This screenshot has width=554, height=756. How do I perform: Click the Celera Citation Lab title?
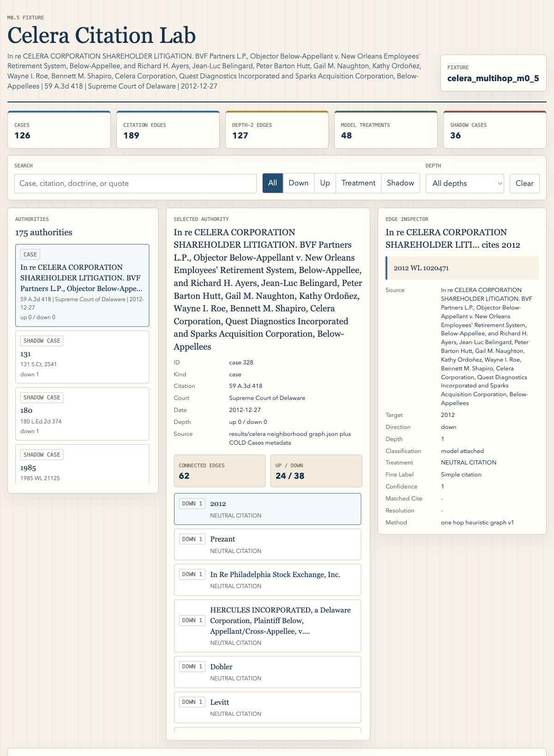click(x=102, y=36)
